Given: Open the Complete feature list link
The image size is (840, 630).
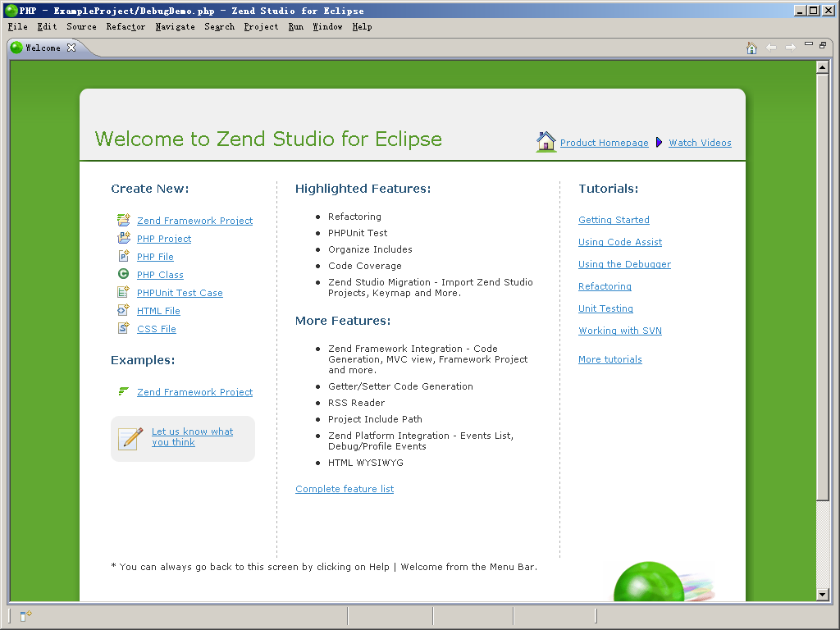Looking at the screenshot, I should (x=344, y=488).
